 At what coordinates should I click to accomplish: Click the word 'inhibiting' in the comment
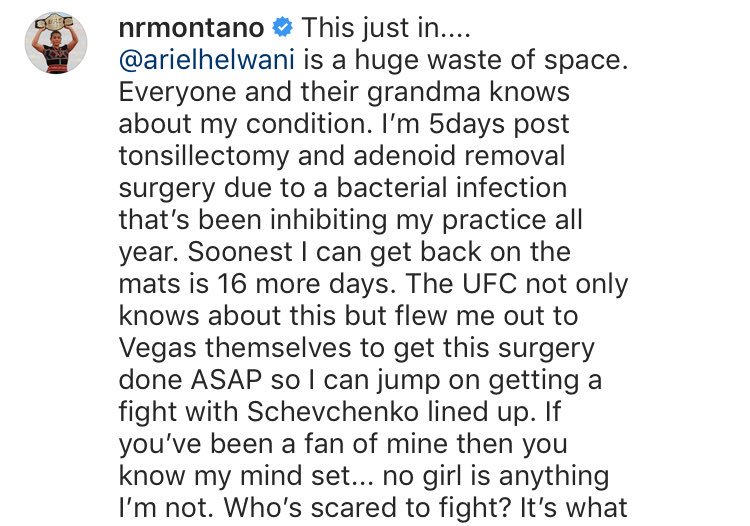(x=329, y=220)
